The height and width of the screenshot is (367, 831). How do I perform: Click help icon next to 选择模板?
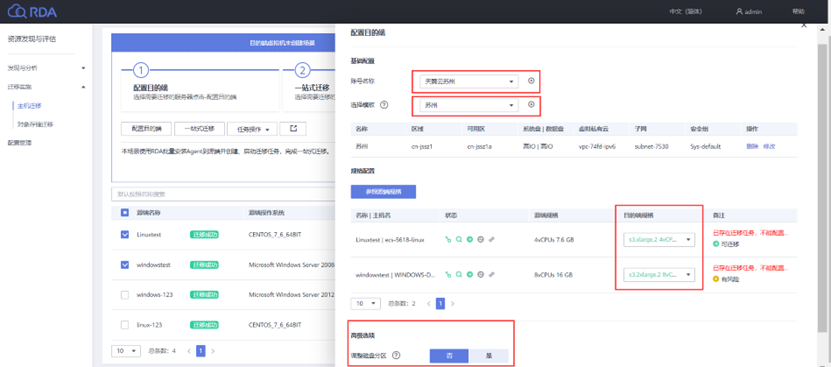(x=385, y=104)
